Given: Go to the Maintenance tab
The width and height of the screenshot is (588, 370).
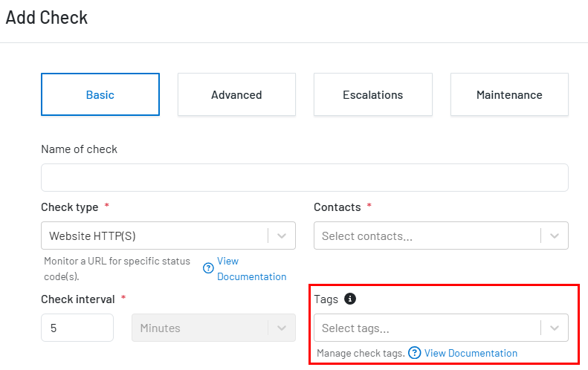Looking at the screenshot, I should click(509, 94).
